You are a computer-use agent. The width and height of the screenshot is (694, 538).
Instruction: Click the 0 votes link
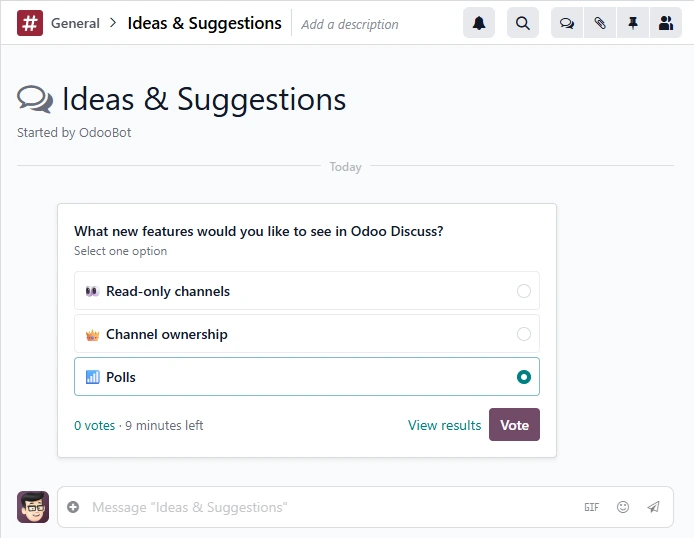coord(94,426)
